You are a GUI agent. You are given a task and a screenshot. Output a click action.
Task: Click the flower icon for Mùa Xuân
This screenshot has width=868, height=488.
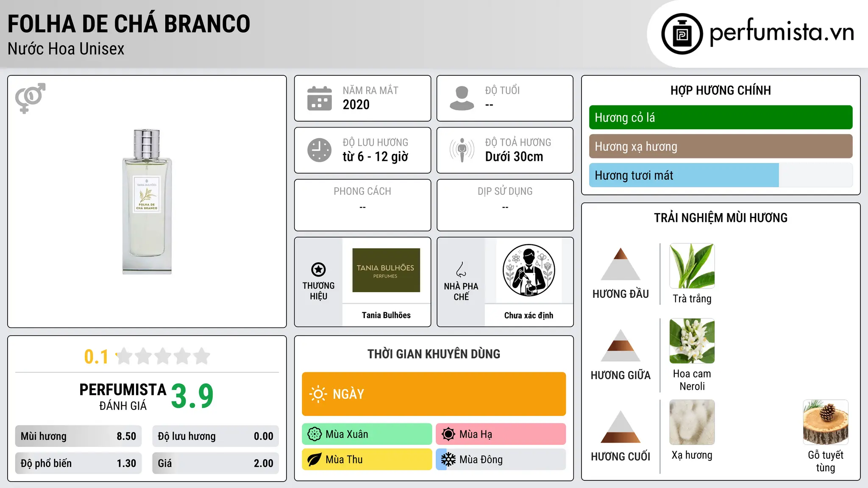(314, 434)
